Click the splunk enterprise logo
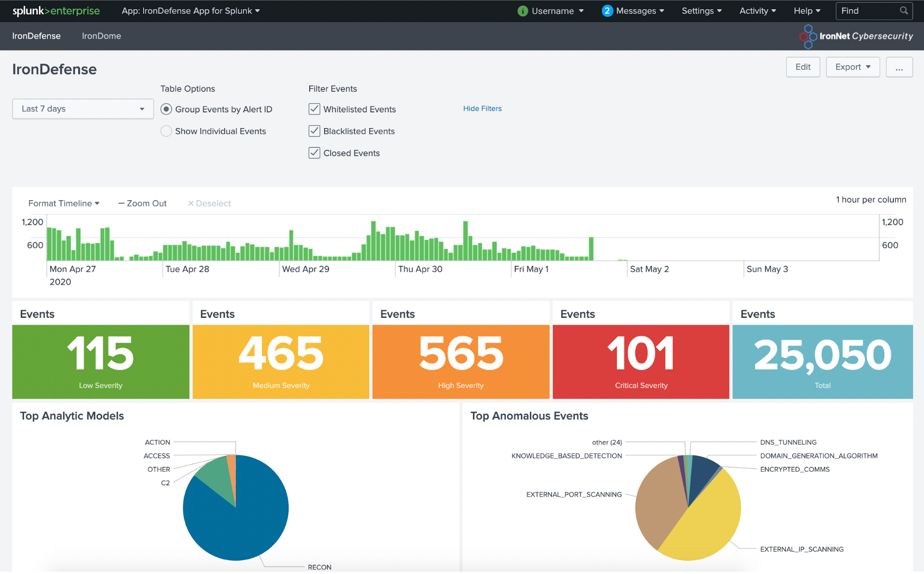The height and width of the screenshot is (574, 924). coord(56,11)
